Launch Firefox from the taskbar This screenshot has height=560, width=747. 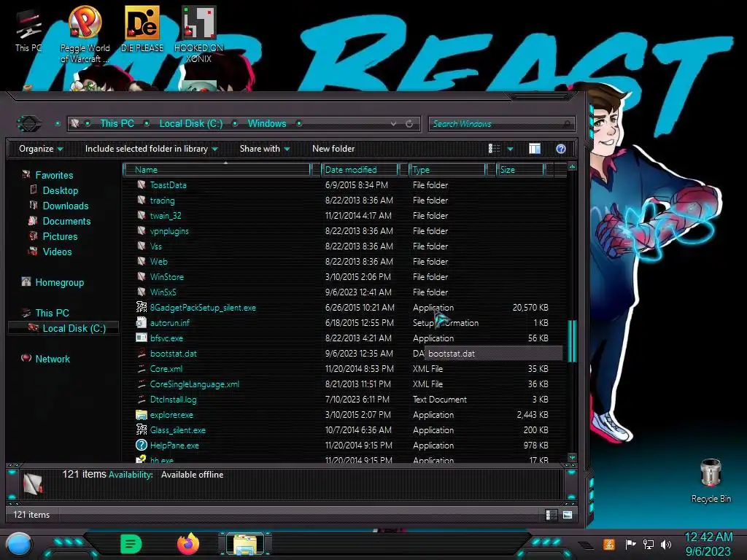click(x=187, y=544)
